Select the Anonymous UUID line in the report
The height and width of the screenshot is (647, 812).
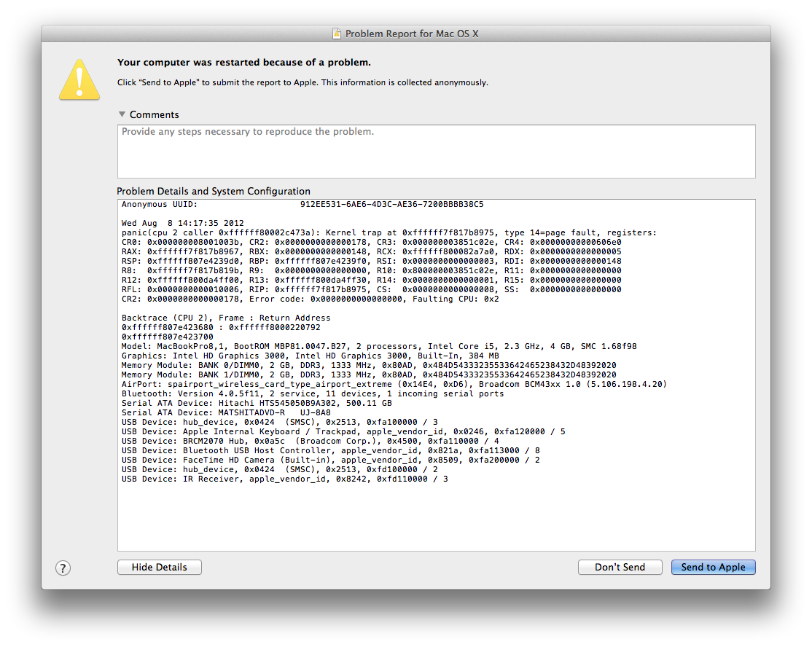(292, 204)
